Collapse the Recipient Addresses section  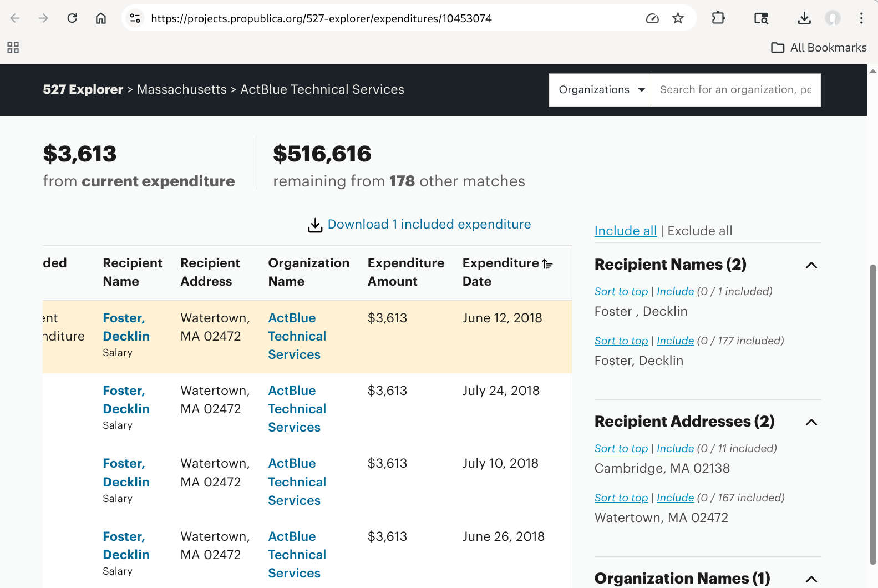tap(811, 422)
